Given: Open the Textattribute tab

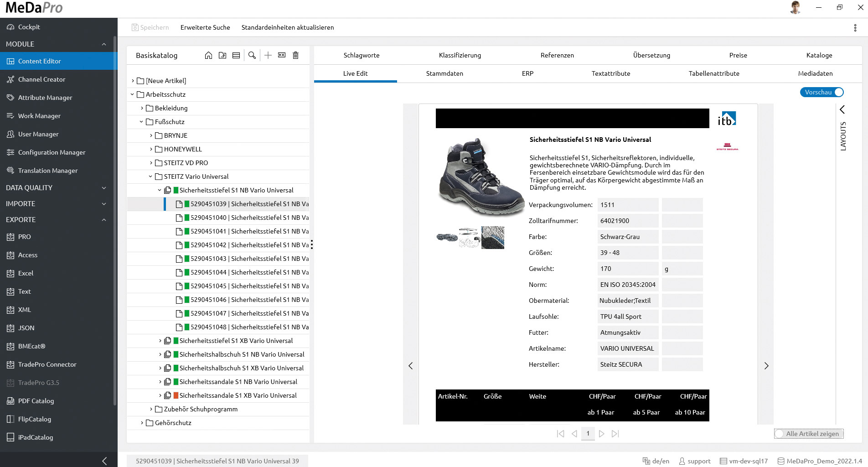Looking at the screenshot, I should (x=611, y=73).
